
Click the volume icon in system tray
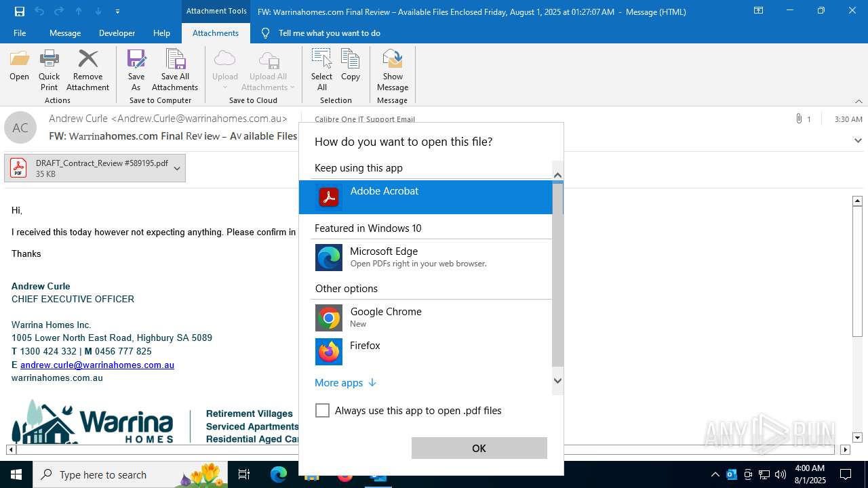(781, 474)
